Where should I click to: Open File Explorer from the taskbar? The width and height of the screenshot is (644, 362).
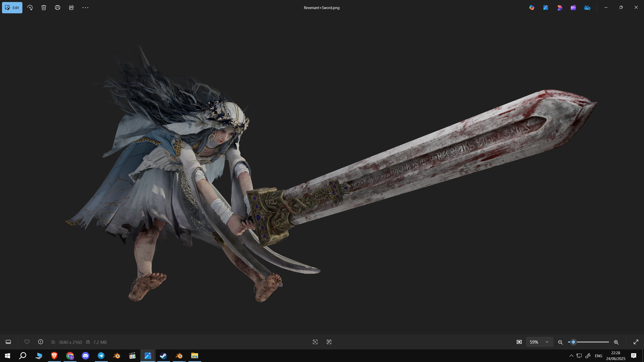(x=195, y=356)
